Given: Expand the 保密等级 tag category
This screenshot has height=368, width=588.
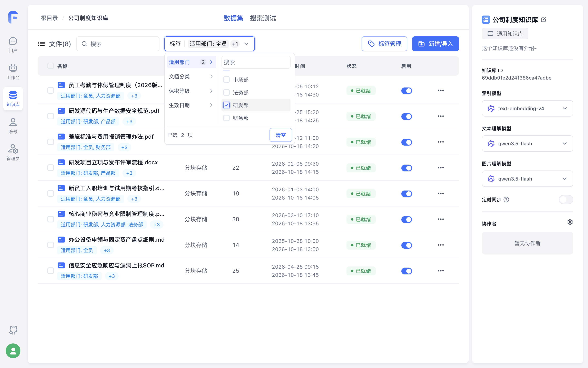Looking at the screenshot, I should [191, 91].
